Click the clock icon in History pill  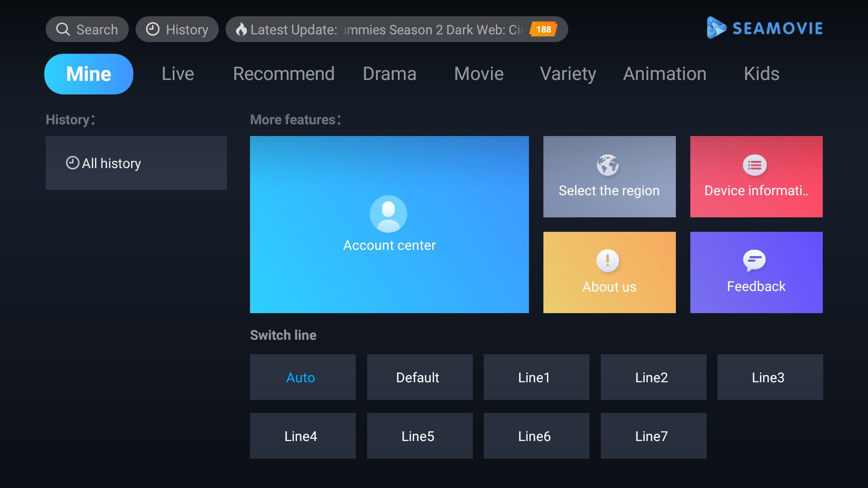(153, 29)
